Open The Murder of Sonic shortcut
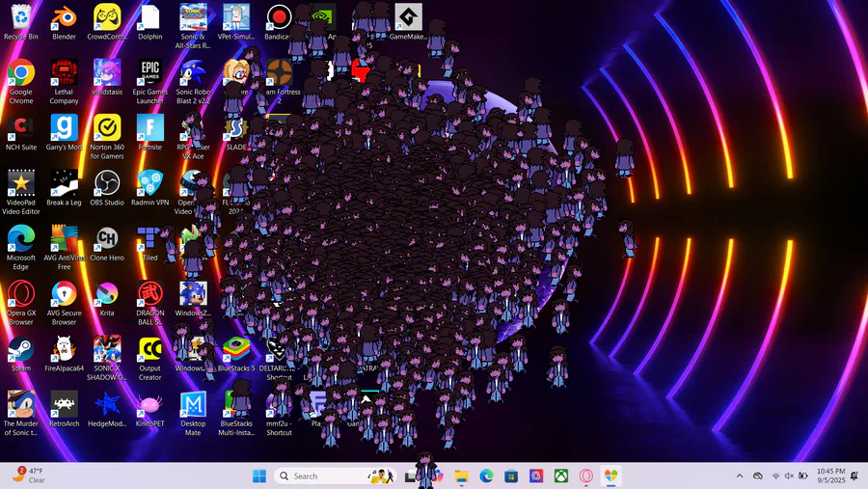Image resolution: width=868 pixels, height=489 pixels. [21, 414]
